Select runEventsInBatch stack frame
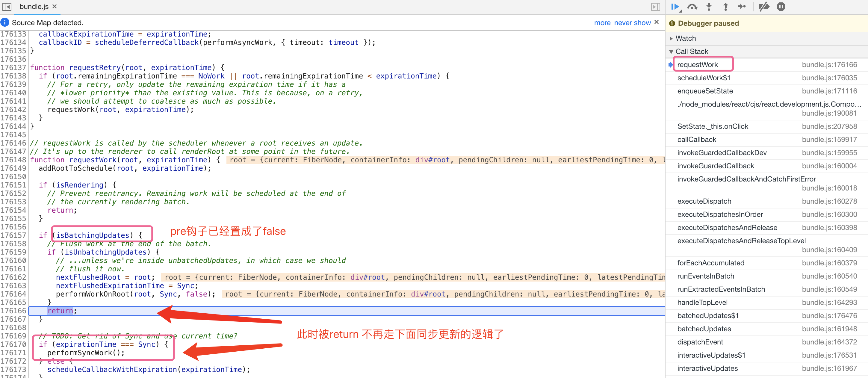Screen dimensions: 868x378 pyautogui.click(x=766, y=276)
